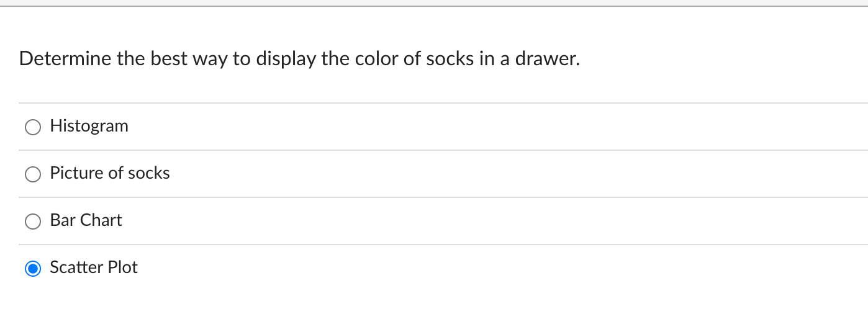Image resolution: width=868 pixels, height=309 pixels.
Task: Click the word Picture in second option
Action: (x=78, y=173)
